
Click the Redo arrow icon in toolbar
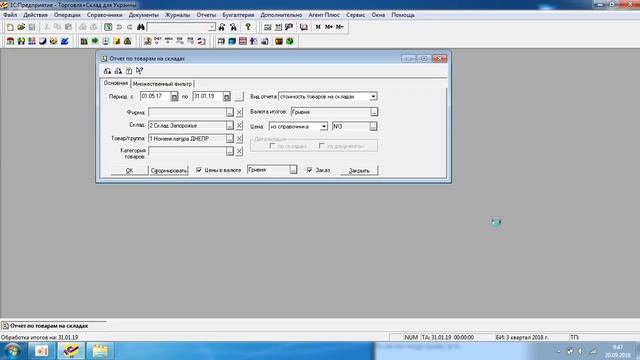(129, 27)
